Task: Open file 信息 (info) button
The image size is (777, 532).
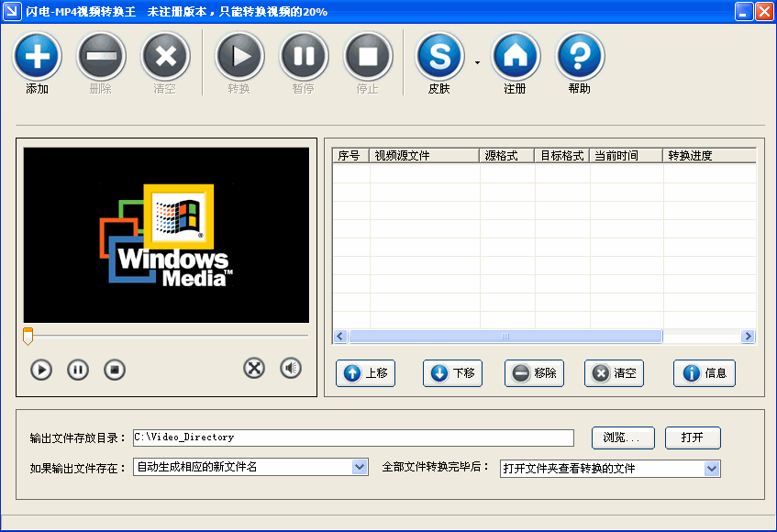Action: [x=705, y=373]
